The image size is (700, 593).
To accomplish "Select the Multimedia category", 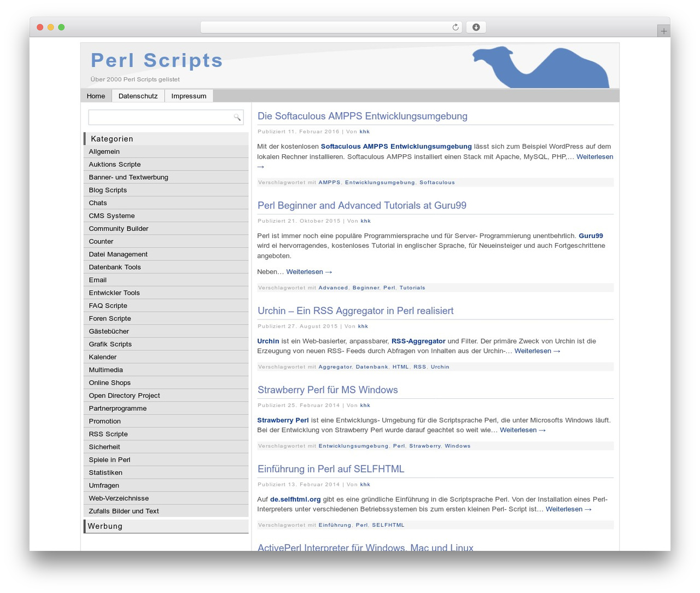I will tap(166, 370).
